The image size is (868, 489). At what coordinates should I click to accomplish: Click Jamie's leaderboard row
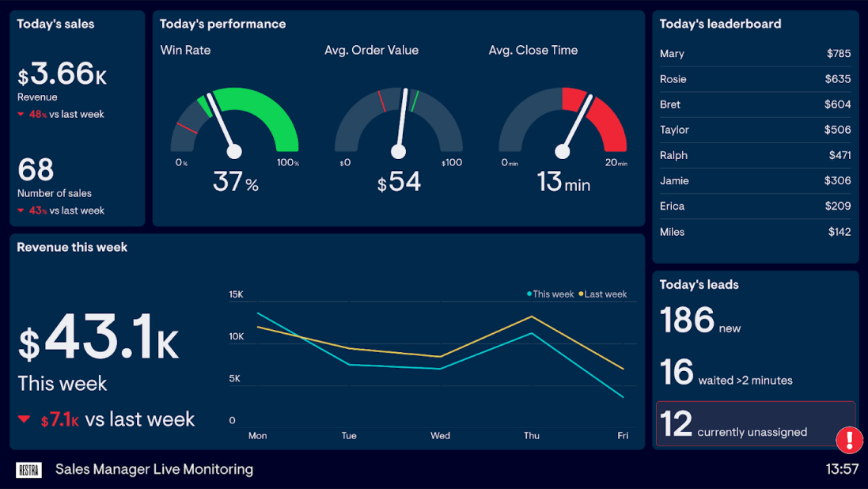point(755,181)
